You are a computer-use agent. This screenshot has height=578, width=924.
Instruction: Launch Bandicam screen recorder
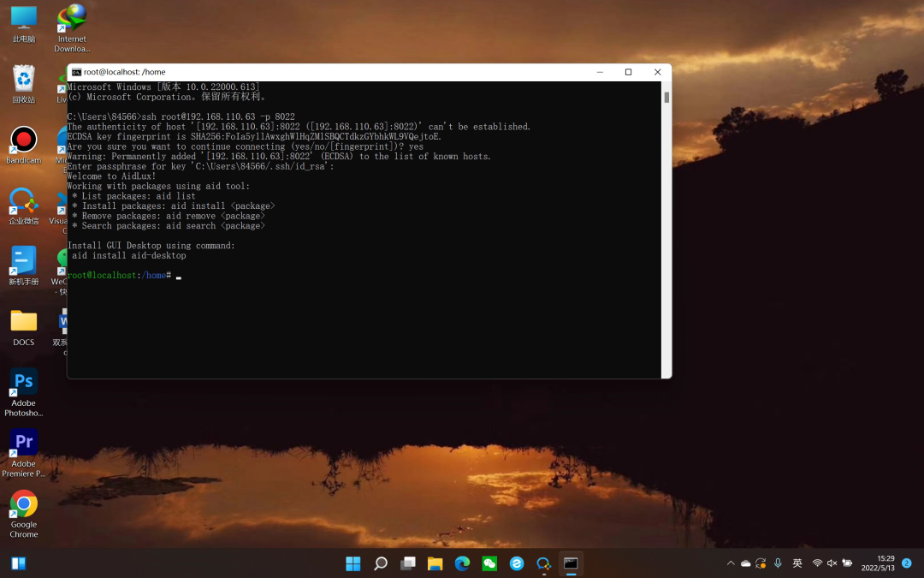pos(23,140)
